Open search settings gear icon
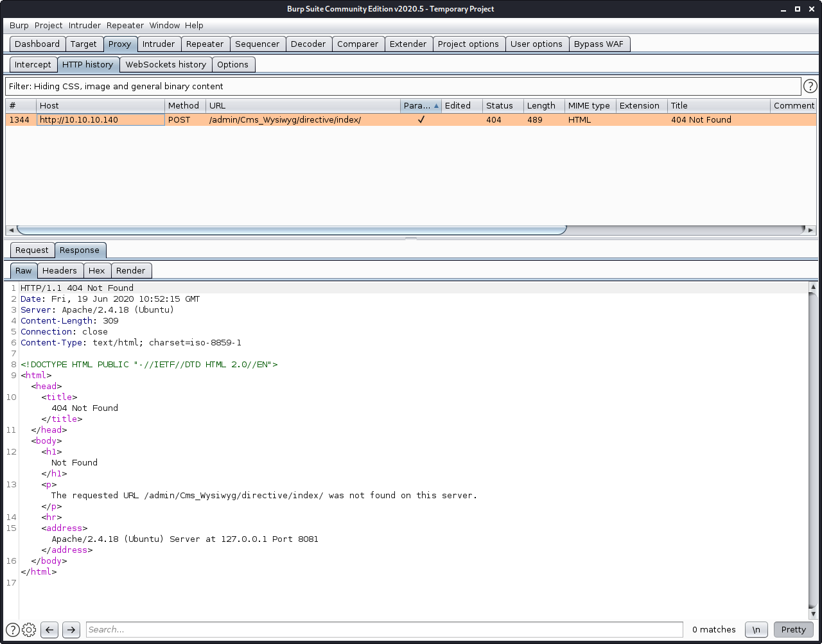This screenshot has height=644, width=822. pos(28,630)
